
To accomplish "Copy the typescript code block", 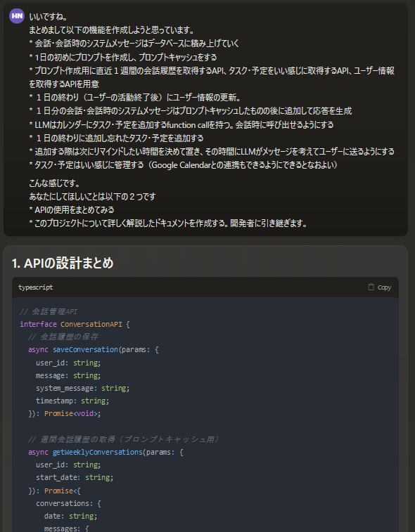I will coord(380,287).
